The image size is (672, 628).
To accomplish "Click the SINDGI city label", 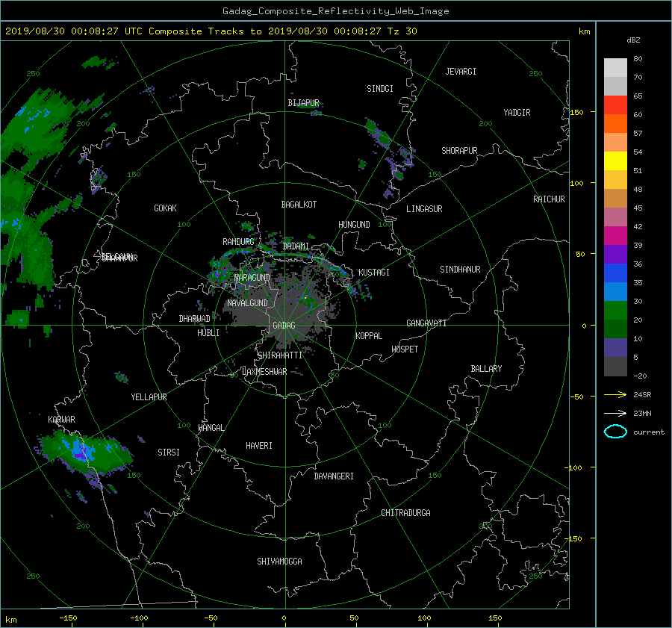I will pos(380,89).
